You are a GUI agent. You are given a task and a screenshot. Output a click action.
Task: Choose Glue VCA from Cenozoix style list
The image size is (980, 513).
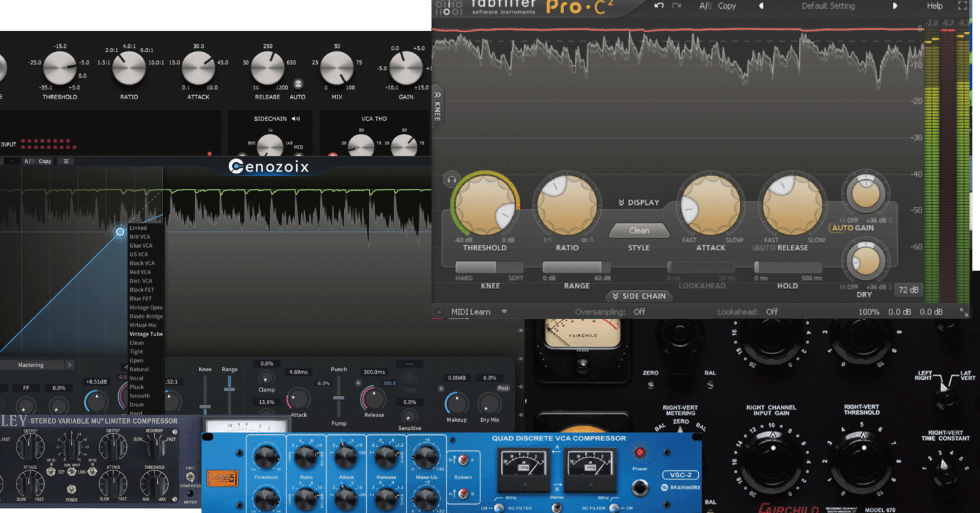[141, 246]
